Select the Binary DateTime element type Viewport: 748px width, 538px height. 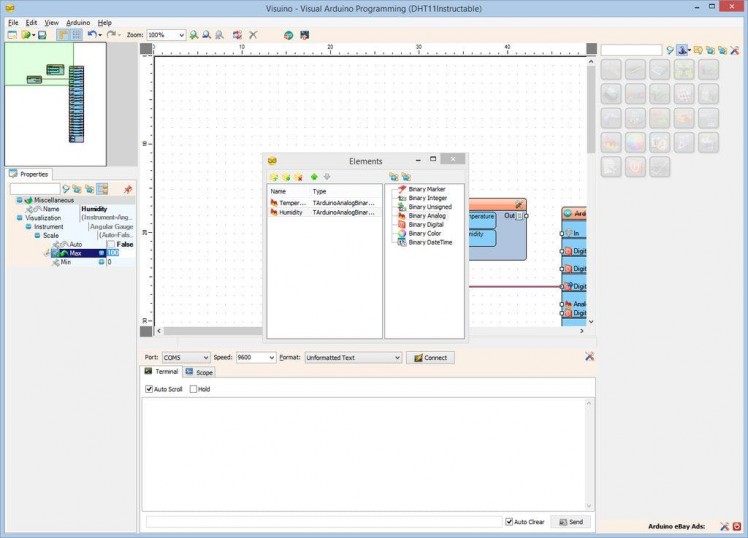[428, 242]
